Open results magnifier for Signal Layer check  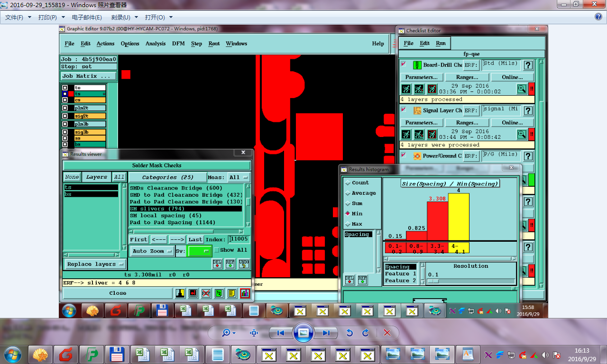(x=522, y=134)
